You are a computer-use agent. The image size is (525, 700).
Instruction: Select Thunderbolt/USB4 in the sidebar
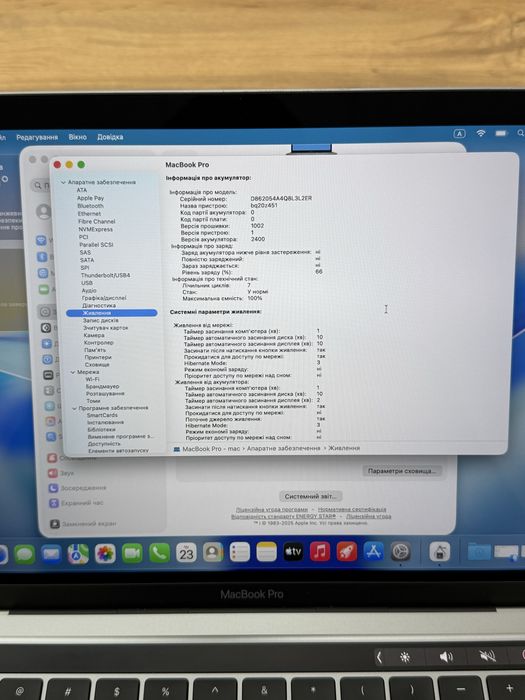pyautogui.click(x=105, y=275)
